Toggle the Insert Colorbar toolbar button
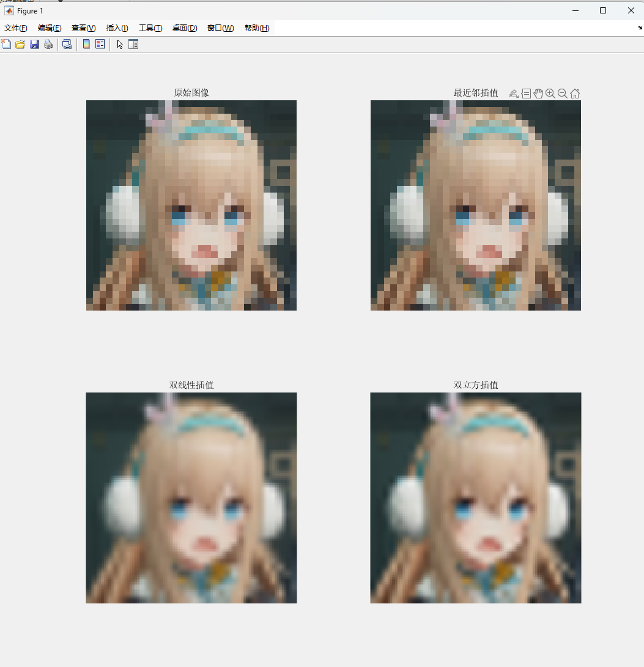The width and height of the screenshot is (644, 667). 86,44
